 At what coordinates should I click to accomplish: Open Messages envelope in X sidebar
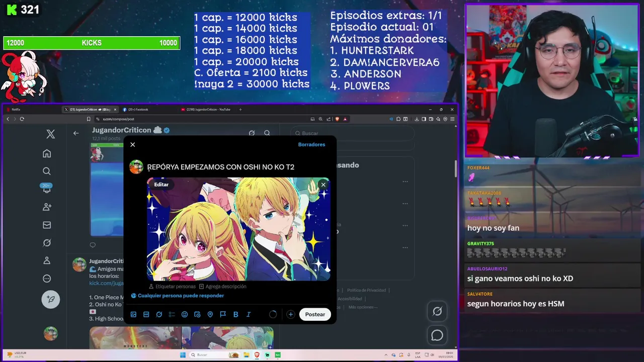(x=47, y=225)
